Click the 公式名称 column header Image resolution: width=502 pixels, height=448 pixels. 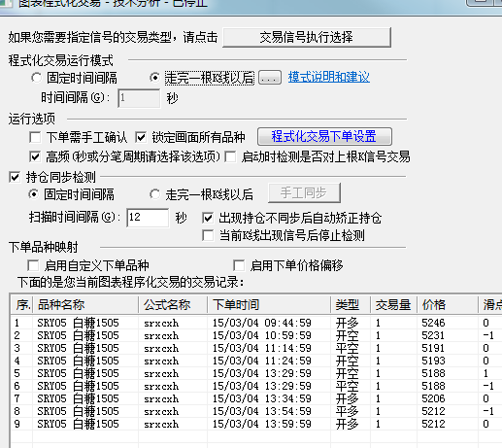click(173, 305)
